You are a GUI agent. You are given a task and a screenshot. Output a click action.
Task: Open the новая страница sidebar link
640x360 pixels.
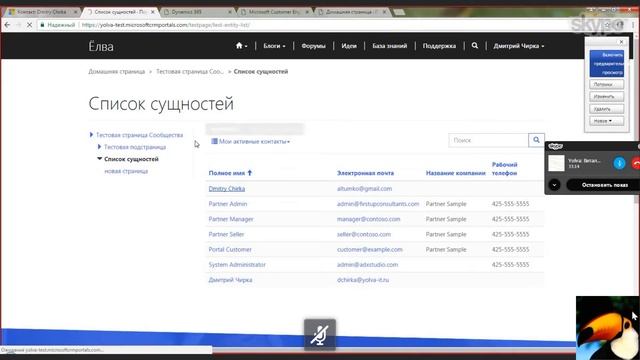[126, 171]
